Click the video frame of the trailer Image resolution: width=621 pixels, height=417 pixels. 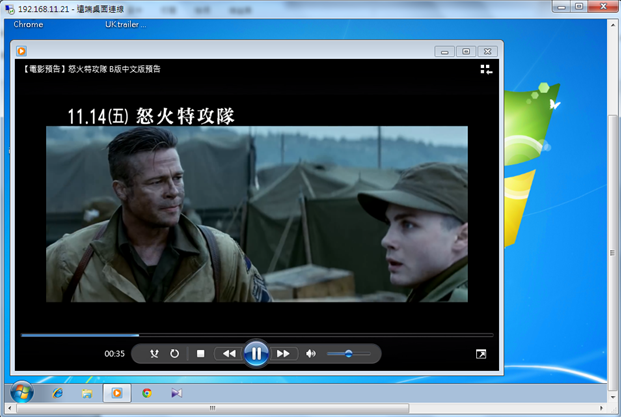pos(257,214)
